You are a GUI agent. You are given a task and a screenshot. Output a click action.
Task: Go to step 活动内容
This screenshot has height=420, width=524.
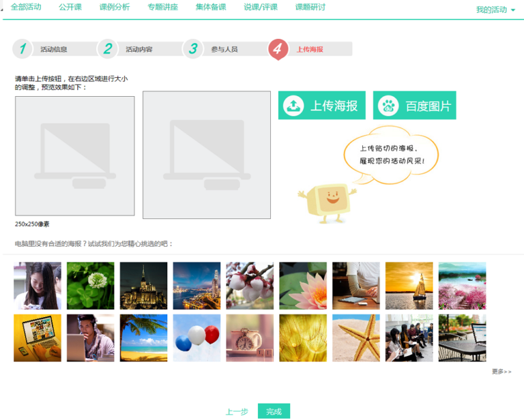click(139, 49)
